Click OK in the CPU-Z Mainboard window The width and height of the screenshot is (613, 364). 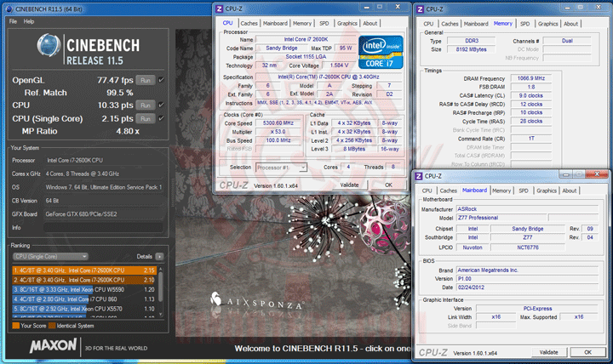coord(587,352)
